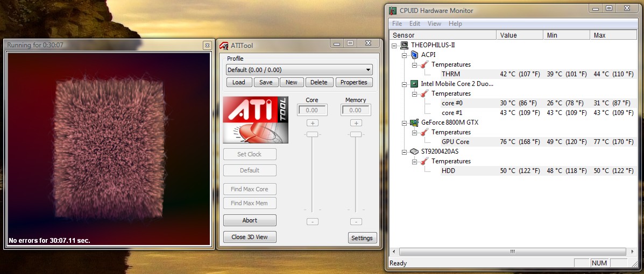Screen dimensions: 644x274
Task: Click HDD min value 48 °C (118 °F)
Action: [567, 171]
